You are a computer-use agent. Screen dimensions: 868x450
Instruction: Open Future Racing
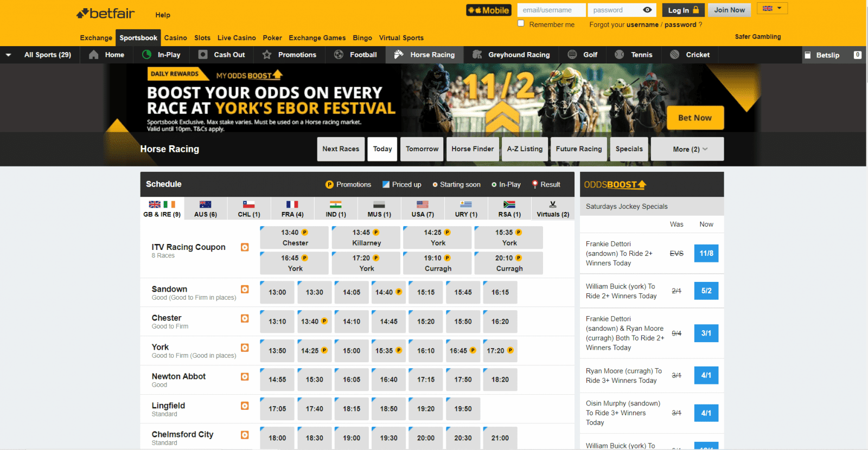click(x=579, y=149)
